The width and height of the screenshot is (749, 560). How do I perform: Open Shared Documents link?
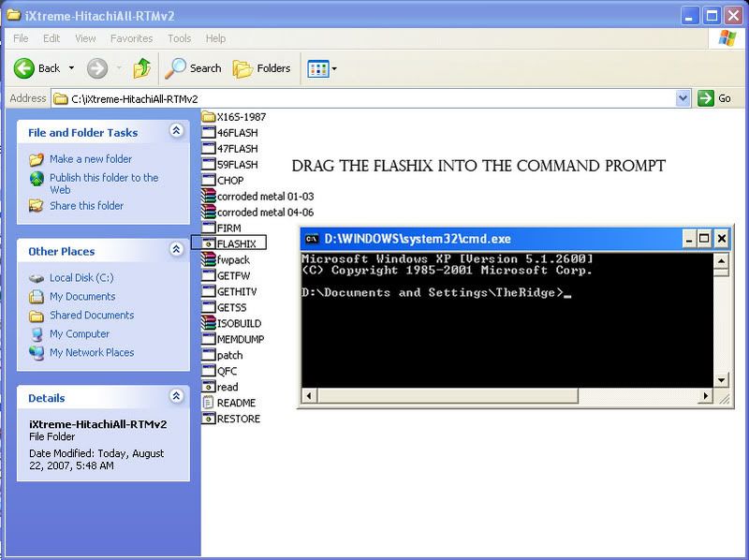(x=92, y=315)
